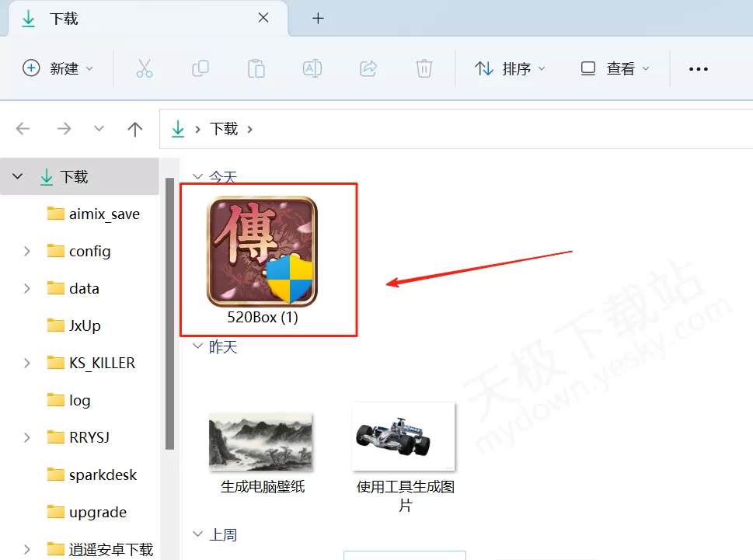Click the Cut scissors icon
The width and height of the screenshot is (753, 560).
(x=144, y=68)
